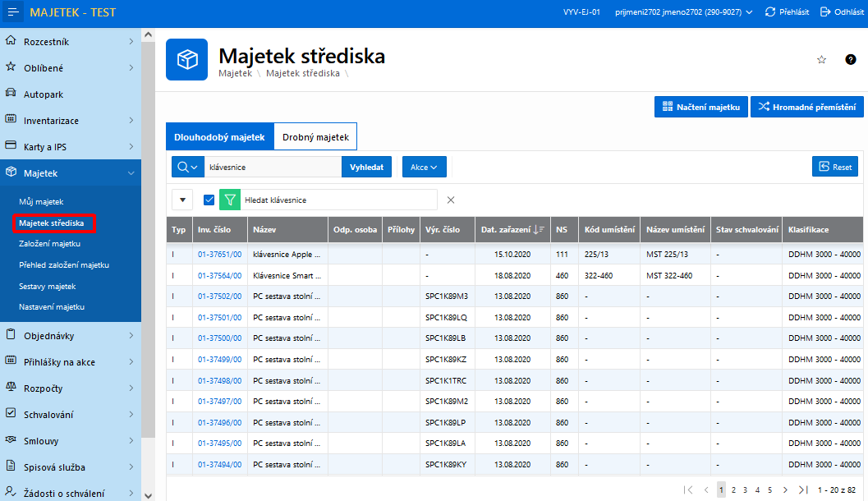Image resolution: width=868 pixels, height=501 pixels.
Task: Go to next page arrow in pagination
Action: point(785,490)
